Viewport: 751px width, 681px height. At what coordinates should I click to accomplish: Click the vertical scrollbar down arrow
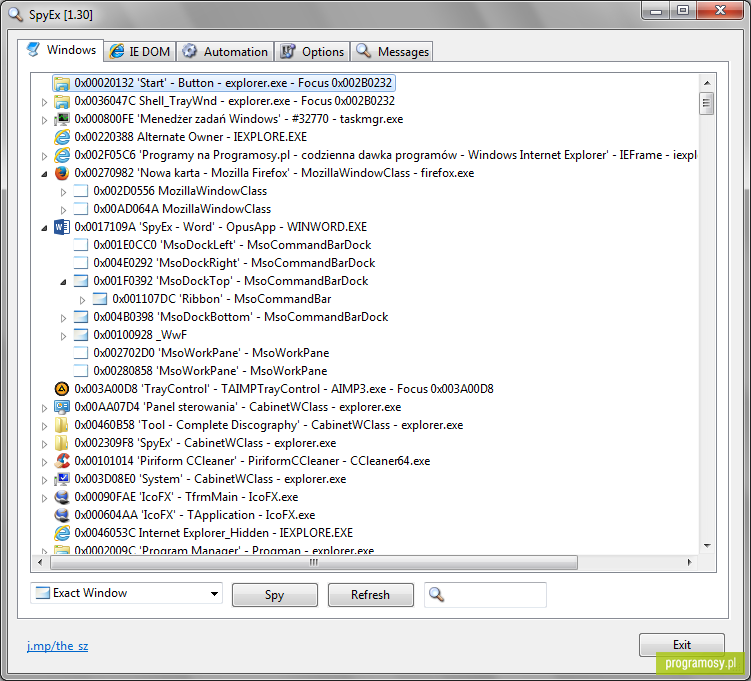[707, 546]
